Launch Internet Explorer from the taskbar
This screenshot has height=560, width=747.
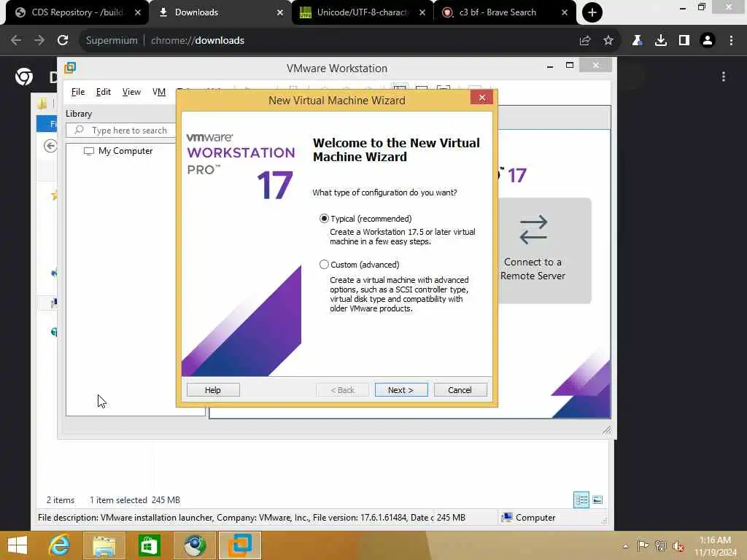pyautogui.click(x=59, y=545)
